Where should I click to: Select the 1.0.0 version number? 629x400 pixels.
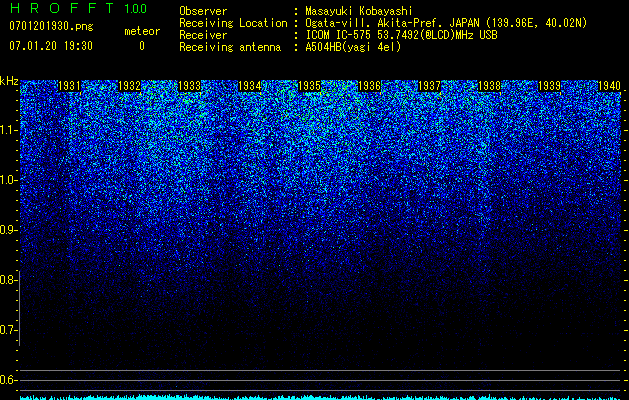click(136, 8)
